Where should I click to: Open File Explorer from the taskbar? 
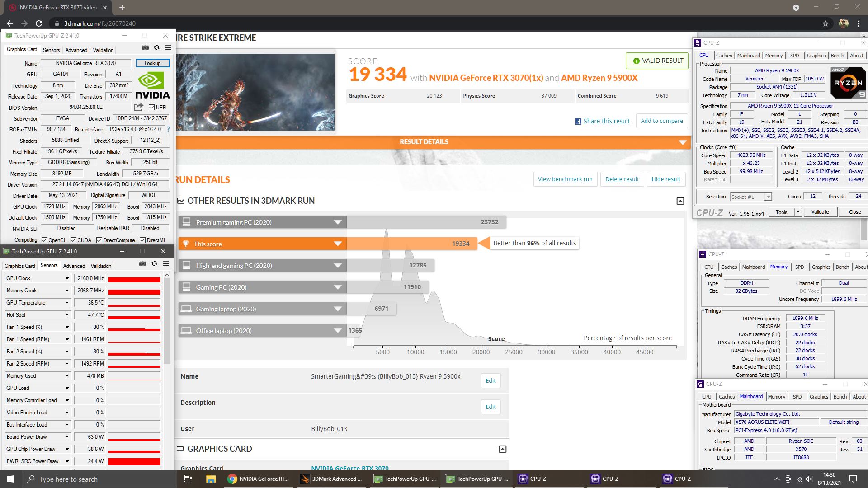click(x=211, y=479)
